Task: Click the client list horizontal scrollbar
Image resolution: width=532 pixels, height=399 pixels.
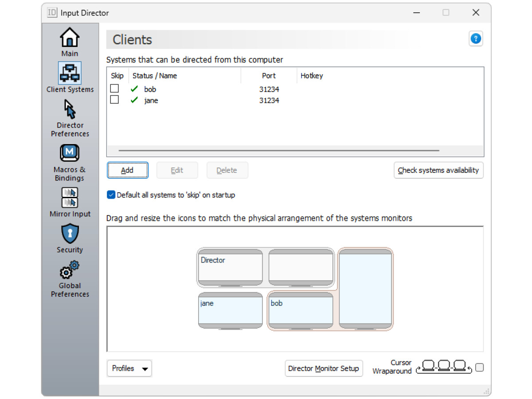Action: 279,150
